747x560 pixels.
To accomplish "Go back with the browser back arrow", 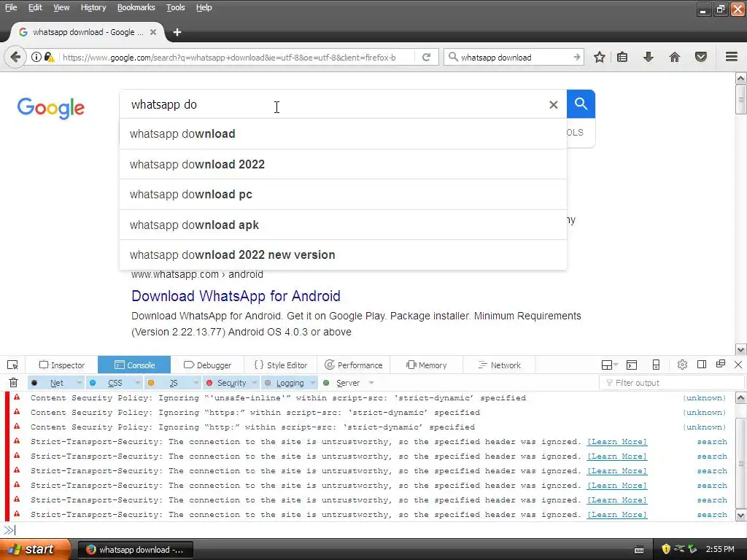I will coord(15,57).
